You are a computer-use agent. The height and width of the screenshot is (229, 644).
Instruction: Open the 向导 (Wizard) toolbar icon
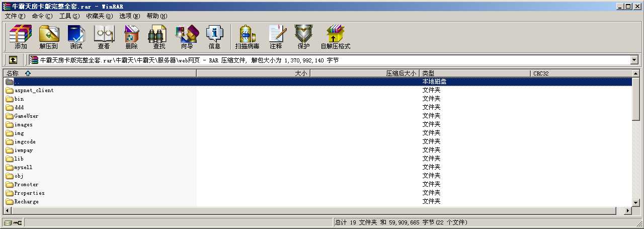tap(187, 37)
